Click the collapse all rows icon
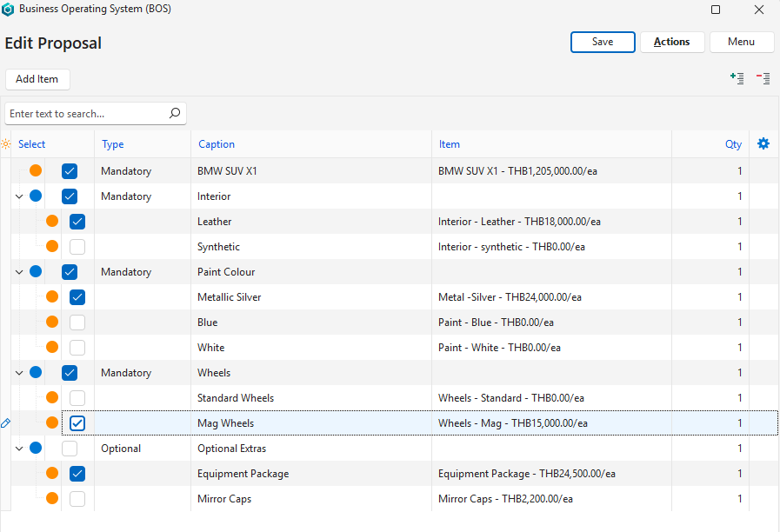 pyautogui.click(x=763, y=78)
